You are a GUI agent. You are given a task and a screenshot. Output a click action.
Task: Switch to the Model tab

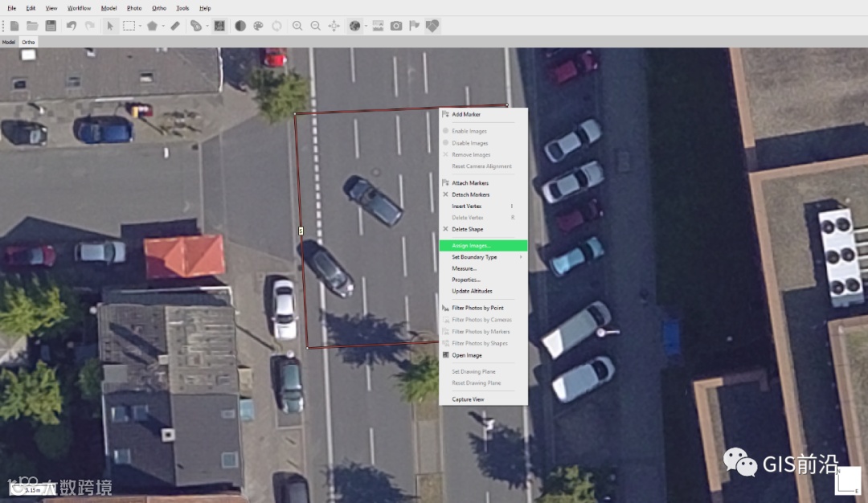coord(9,42)
